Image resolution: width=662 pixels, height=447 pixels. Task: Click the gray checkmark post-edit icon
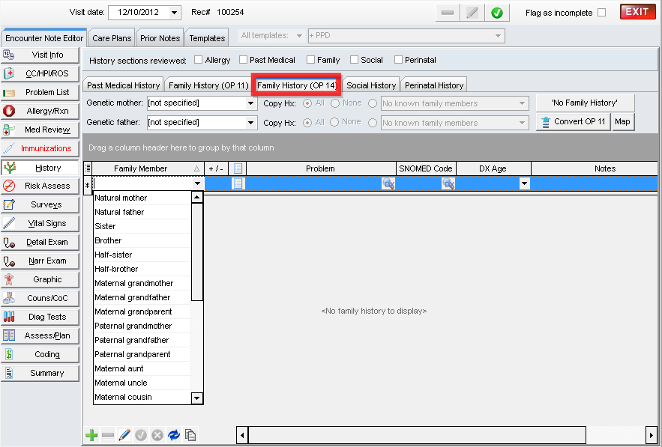(141, 435)
